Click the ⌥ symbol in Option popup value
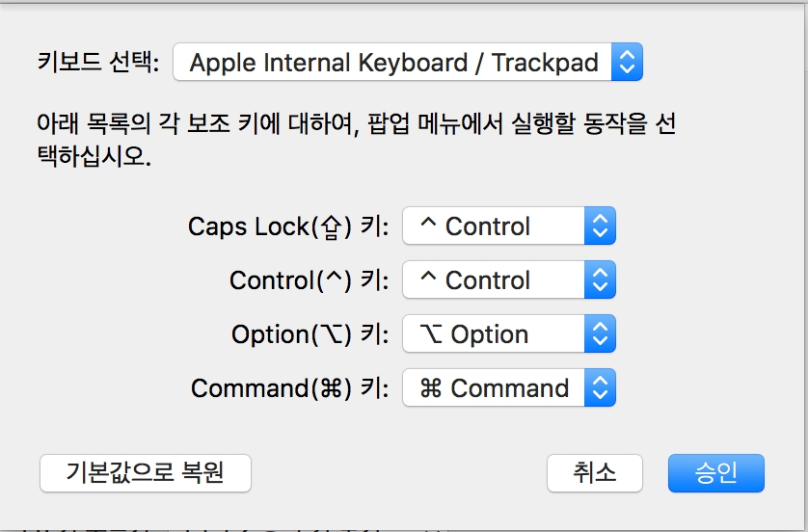Viewport: 808px width, 532px height. (431, 334)
